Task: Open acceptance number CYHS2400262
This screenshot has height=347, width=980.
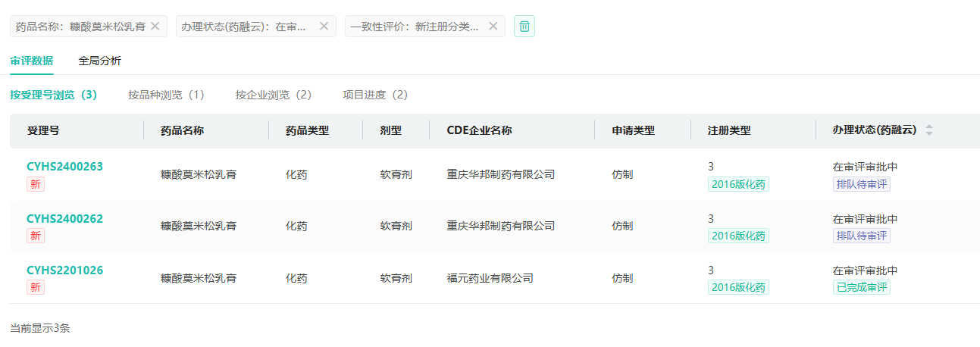Action: (x=64, y=219)
